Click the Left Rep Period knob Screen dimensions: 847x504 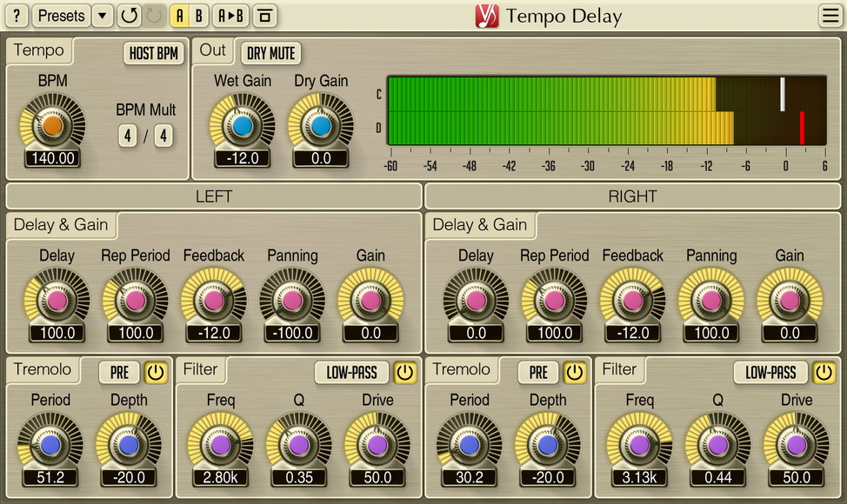(x=136, y=301)
